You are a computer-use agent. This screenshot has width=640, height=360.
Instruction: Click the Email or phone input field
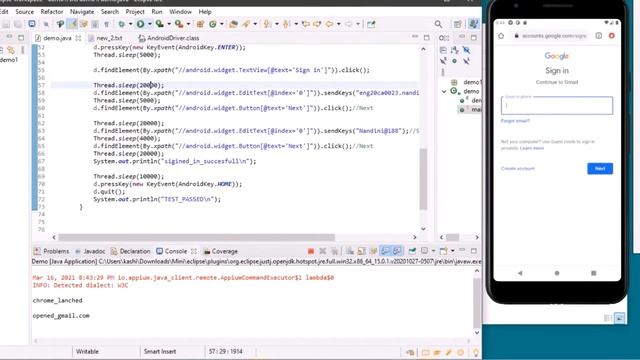[x=557, y=106]
